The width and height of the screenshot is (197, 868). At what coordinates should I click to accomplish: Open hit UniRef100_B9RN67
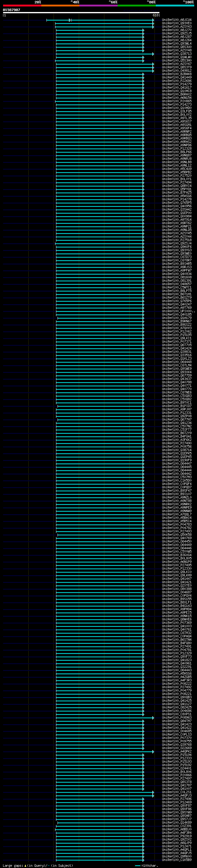coord(177,321)
